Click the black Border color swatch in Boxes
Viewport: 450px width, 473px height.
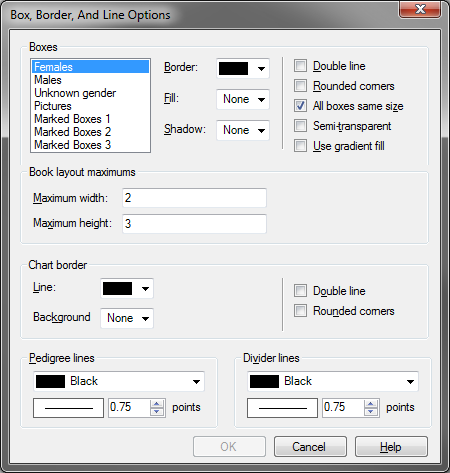233,69
